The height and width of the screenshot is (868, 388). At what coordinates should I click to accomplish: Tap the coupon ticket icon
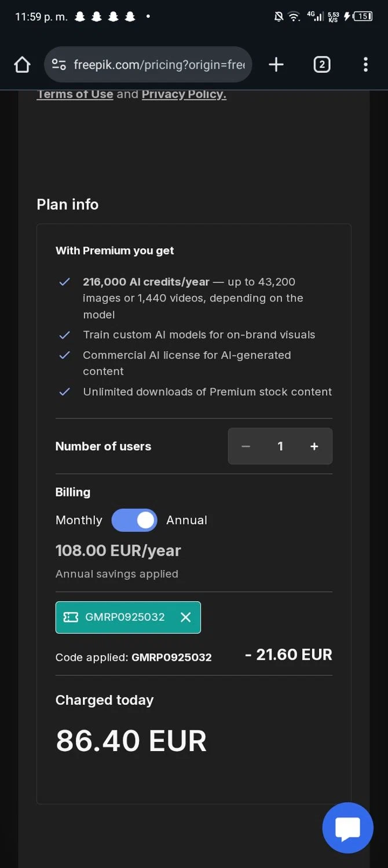click(x=71, y=617)
